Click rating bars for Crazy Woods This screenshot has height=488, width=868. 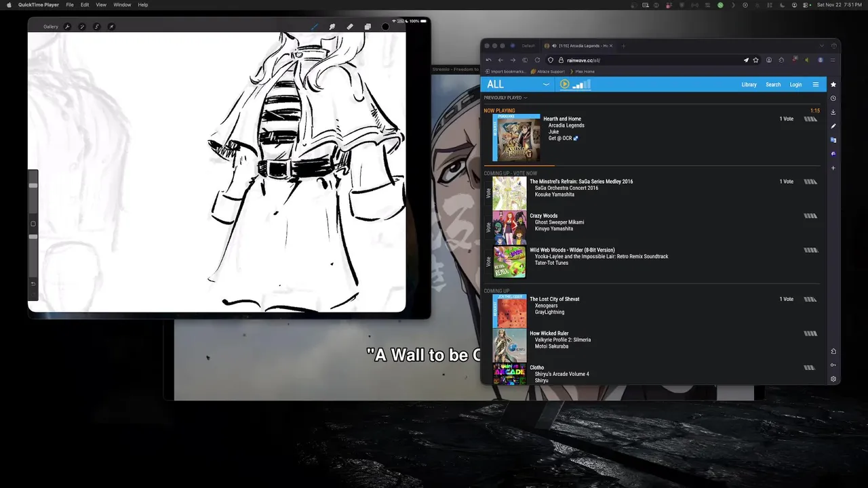810,216
